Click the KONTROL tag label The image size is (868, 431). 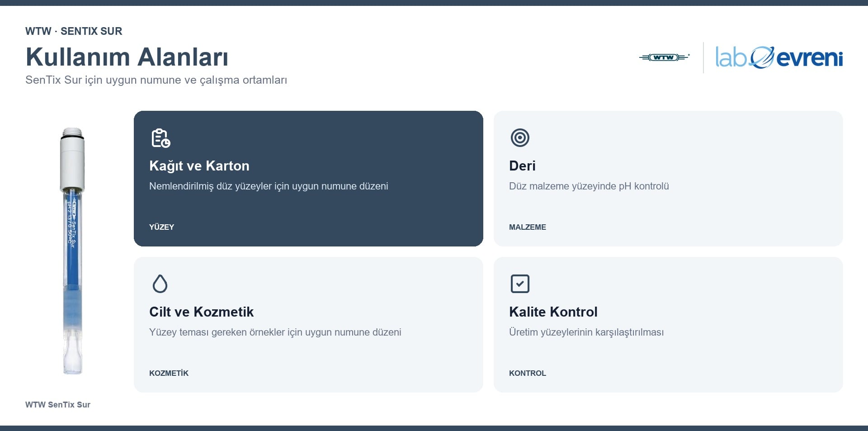point(528,373)
